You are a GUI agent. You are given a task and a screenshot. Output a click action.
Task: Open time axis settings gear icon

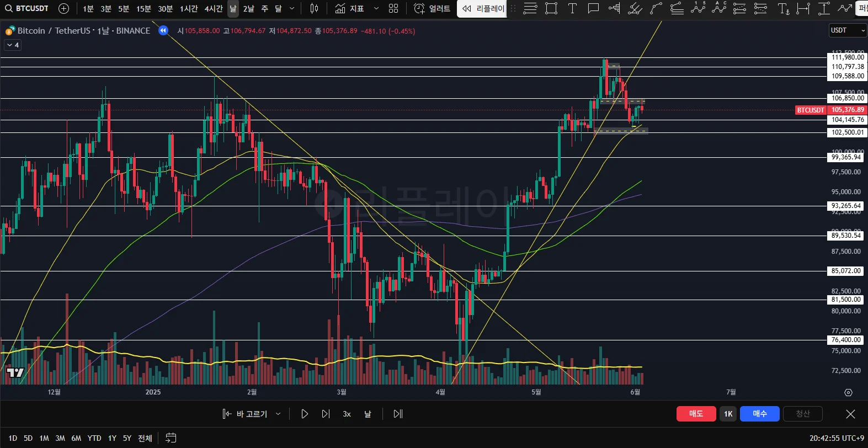coord(848,392)
